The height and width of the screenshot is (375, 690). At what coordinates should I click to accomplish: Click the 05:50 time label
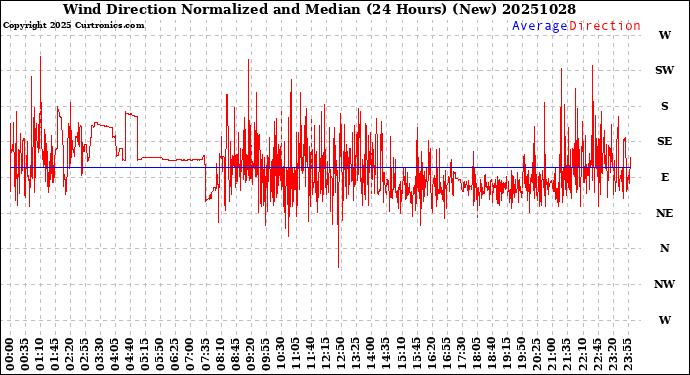coord(160,353)
